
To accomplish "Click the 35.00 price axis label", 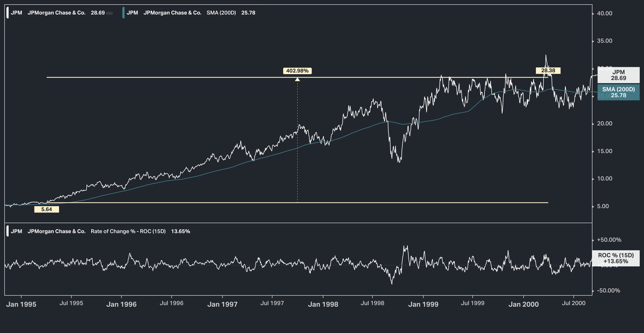I will (605, 41).
